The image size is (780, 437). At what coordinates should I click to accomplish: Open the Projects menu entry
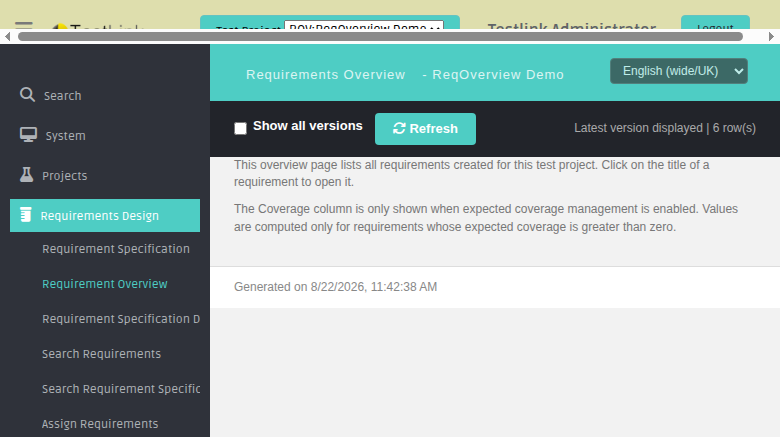click(65, 176)
